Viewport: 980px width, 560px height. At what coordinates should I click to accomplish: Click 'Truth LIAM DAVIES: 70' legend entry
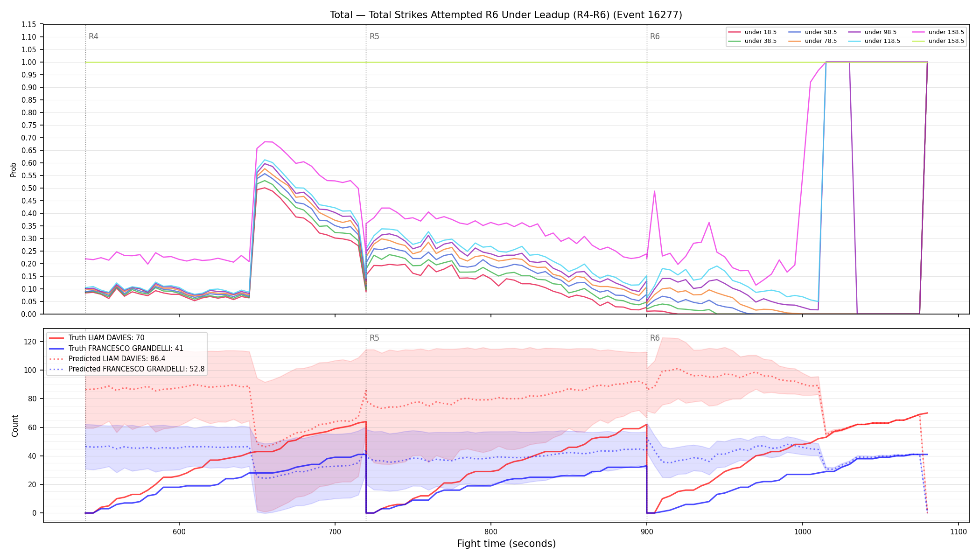click(x=106, y=338)
